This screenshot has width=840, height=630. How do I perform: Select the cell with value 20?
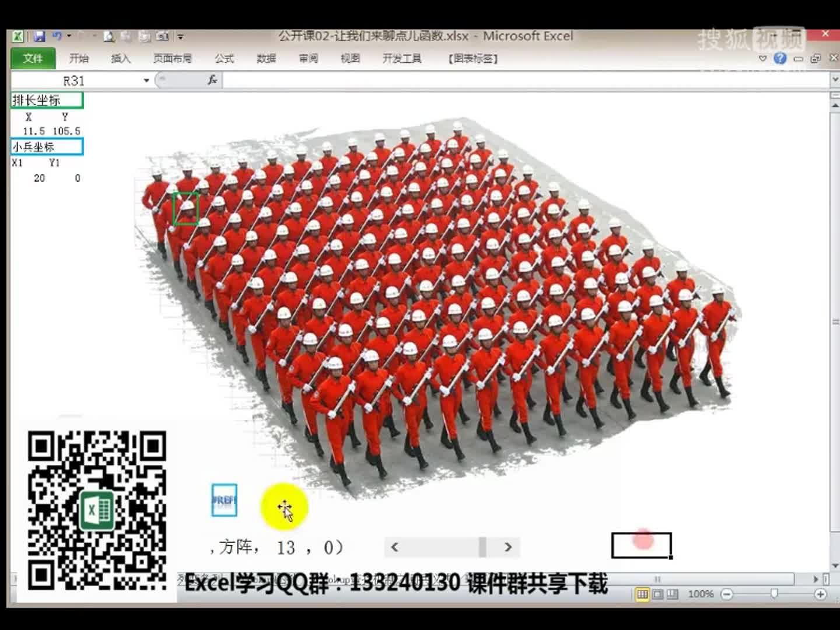29,178
